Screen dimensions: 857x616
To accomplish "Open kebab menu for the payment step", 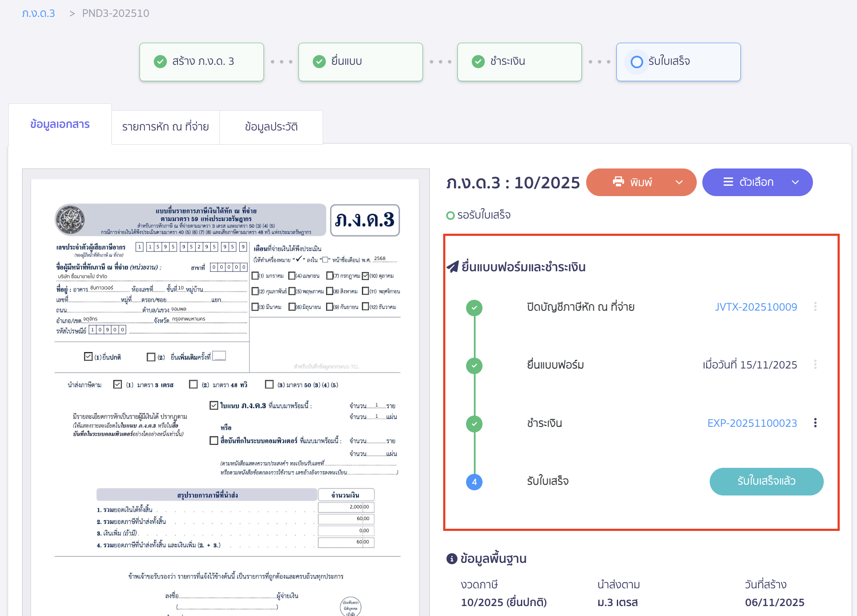I will (x=815, y=423).
